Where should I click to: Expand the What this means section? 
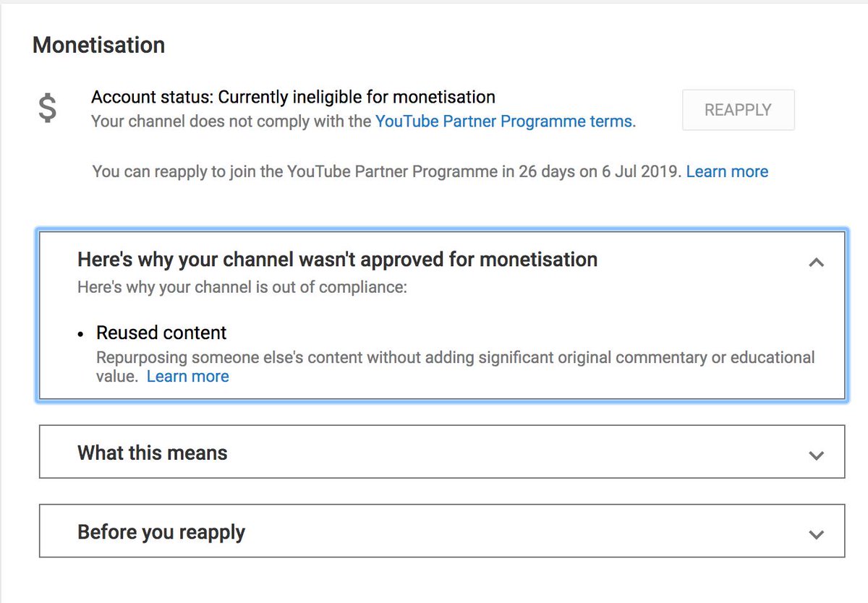(x=442, y=452)
